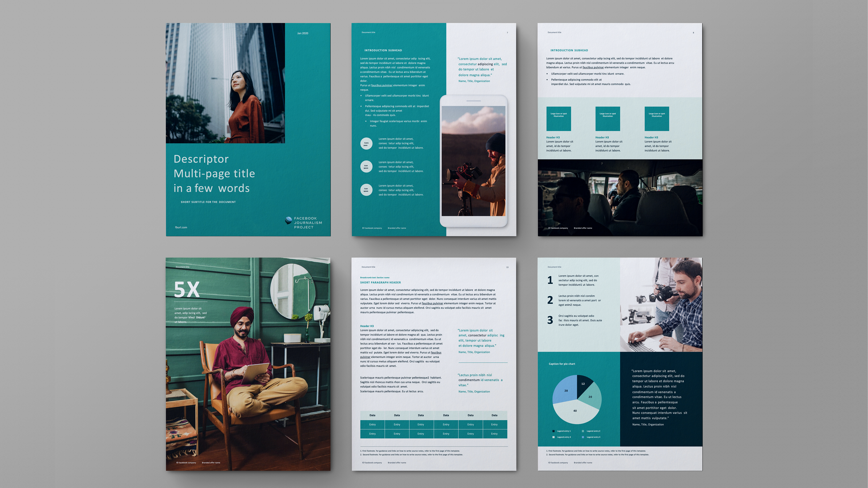
Task: Click the large 5X headline text
Action: (x=187, y=289)
